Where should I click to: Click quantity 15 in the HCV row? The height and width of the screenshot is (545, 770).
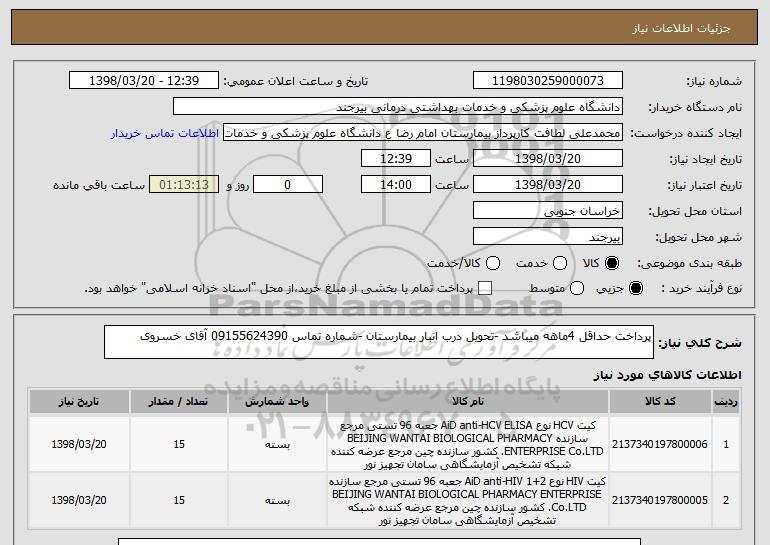[179, 444]
